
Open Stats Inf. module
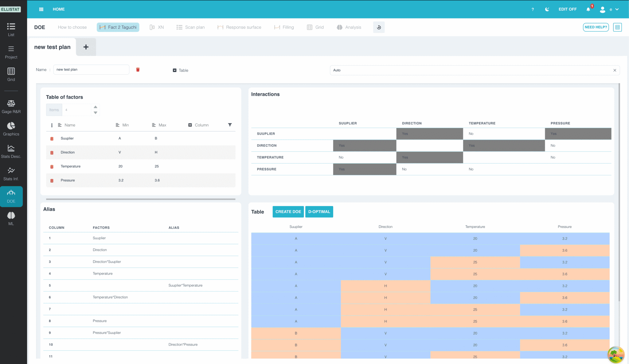tap(11, 174)
